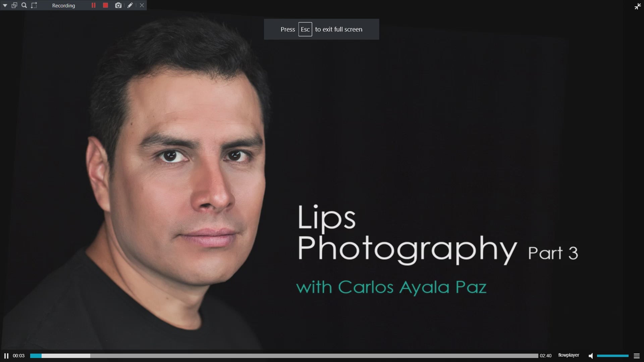Screen dimensions: 644x362
Task: Open the recording toolbar dropdown arrow
Action: tap(5, 5)
